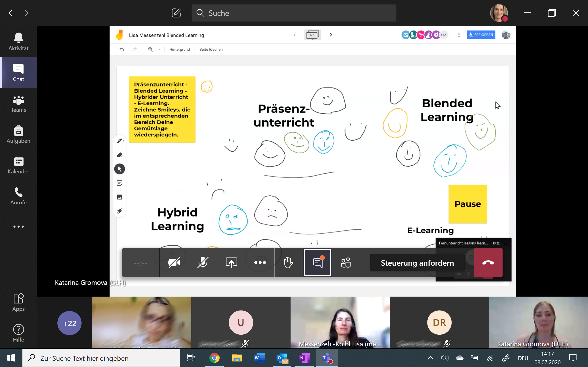Unmute the microphone in the call
This screenshot has width=588, height=367.
[203, 262]
